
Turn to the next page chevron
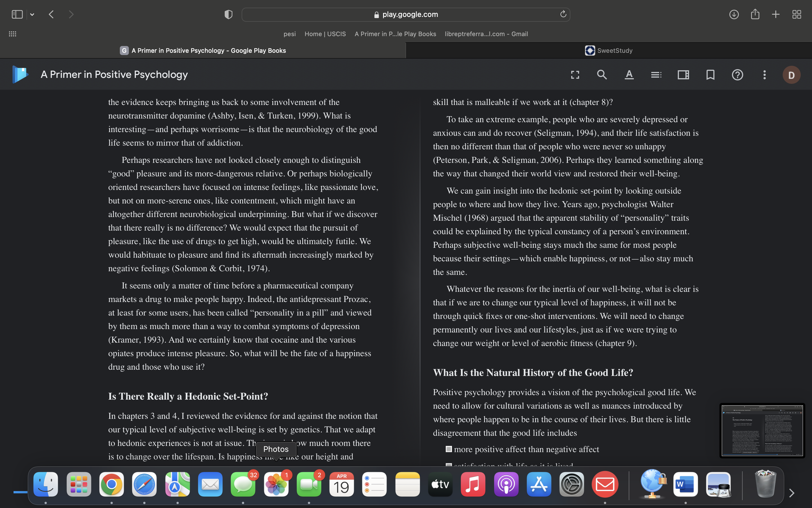(x=792, y=493)
